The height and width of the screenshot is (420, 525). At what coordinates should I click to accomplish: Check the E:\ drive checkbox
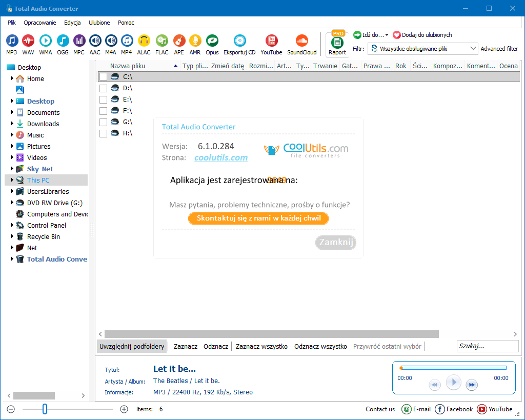pyautogui.click(x=103, y=99)
